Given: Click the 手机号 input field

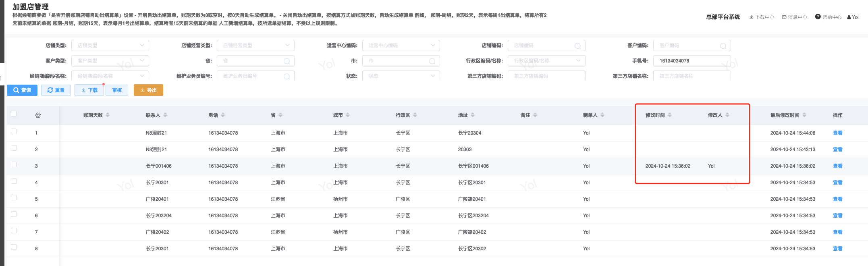Looking at the screenshot, I should (692, 61).
